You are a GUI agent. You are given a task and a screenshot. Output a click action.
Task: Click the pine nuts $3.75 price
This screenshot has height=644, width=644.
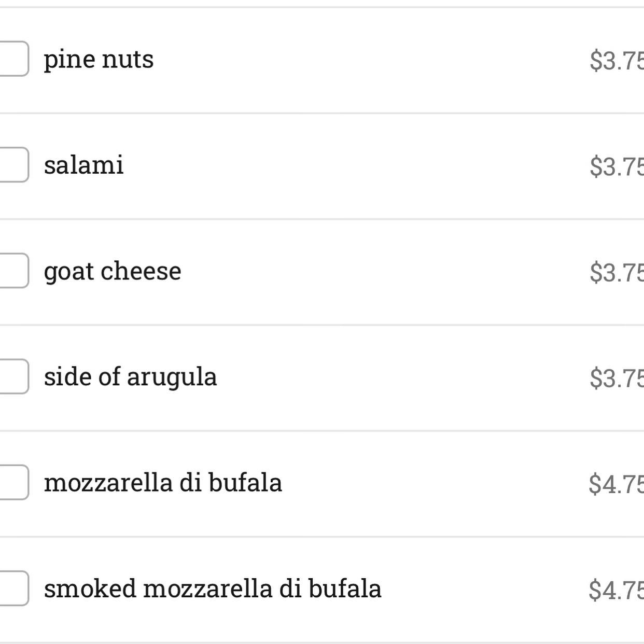616,61
